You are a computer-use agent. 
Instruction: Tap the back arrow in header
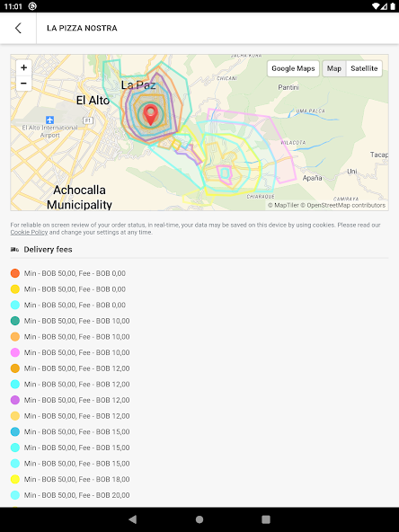click(x=18, y=28)
